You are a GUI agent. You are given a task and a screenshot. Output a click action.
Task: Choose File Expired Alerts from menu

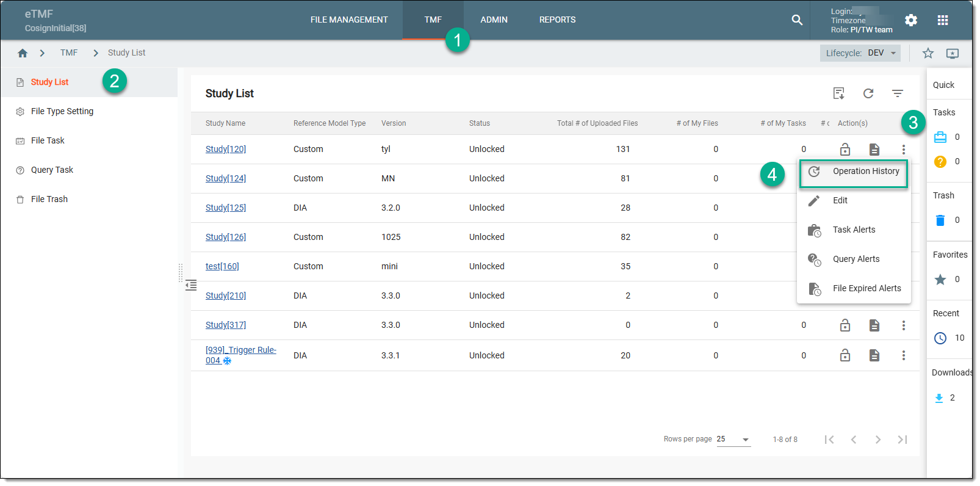[x=854, y=288]
